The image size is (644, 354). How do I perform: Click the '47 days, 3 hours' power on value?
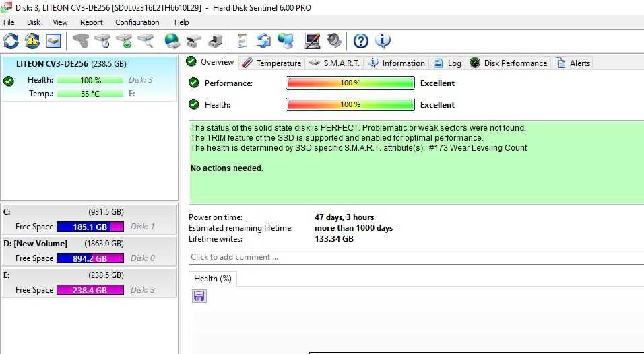tap(344, 217)
